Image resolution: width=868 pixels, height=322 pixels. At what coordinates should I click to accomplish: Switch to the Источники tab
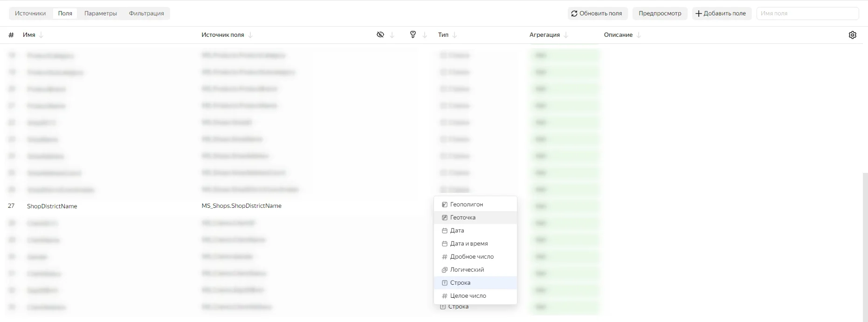(30, 14)
